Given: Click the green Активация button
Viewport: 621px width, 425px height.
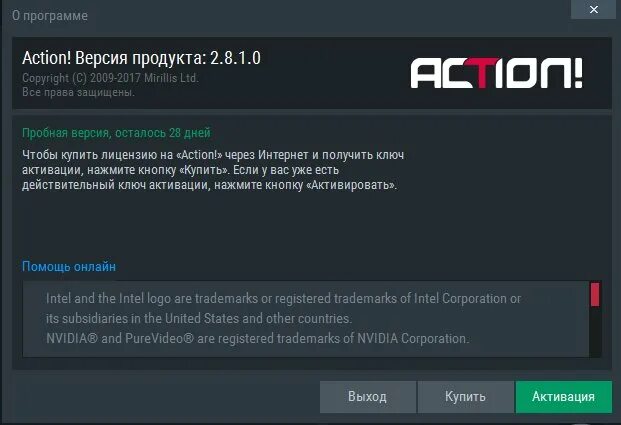Looking at the screenshot, I should 564,396.
